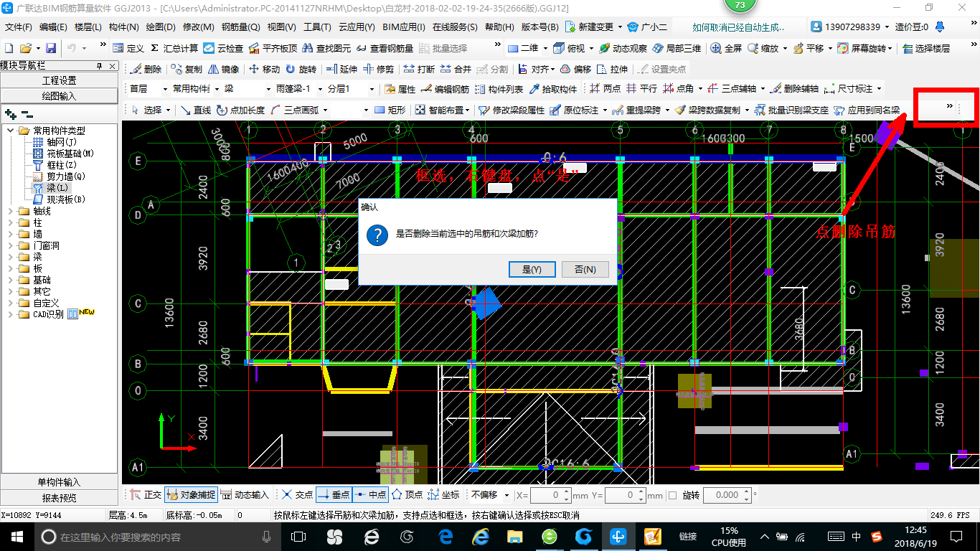Click 应用到同名梁 apply to same-name beams
This screenshot has height=551, width=980.
[867, 110]
